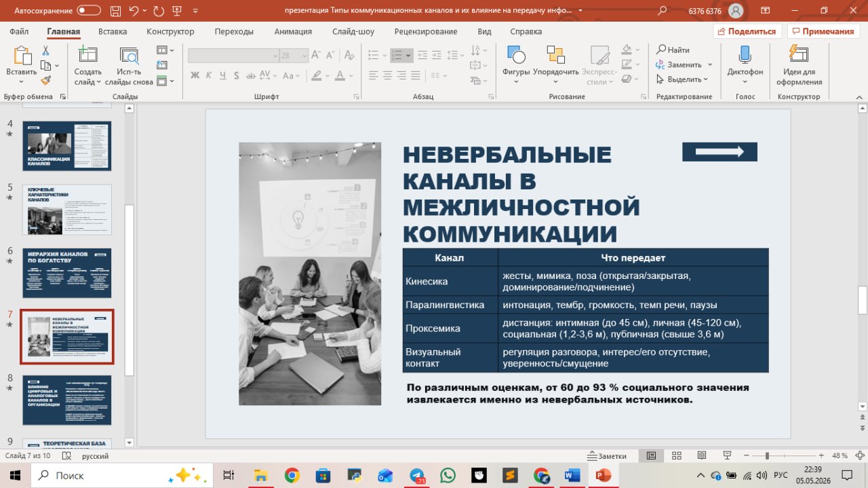Toggle Underline formatting
The image size is (868, 488).
[224, 75]
